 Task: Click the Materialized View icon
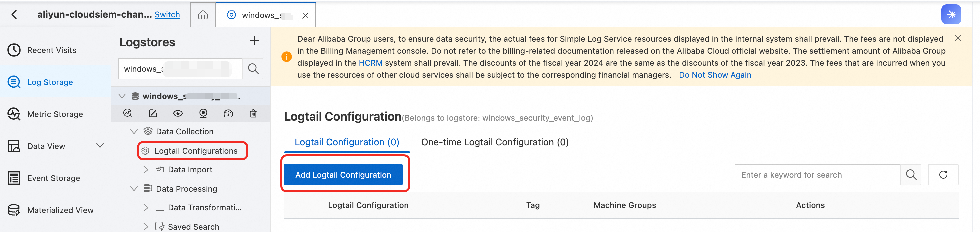pos(14,210)
